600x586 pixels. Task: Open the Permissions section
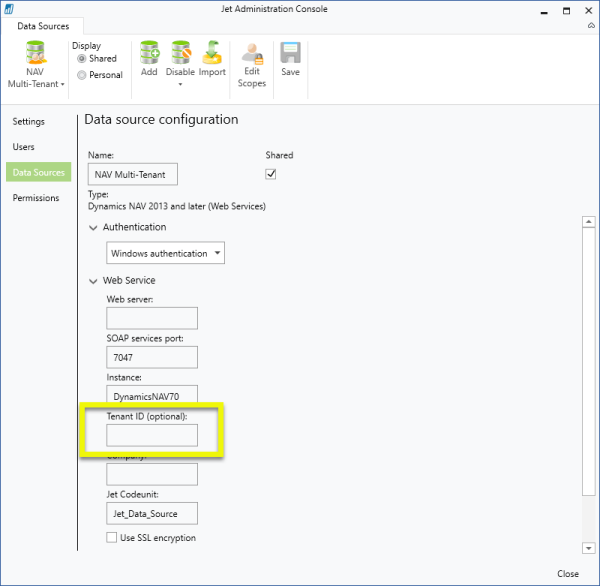tap(36, 198)
